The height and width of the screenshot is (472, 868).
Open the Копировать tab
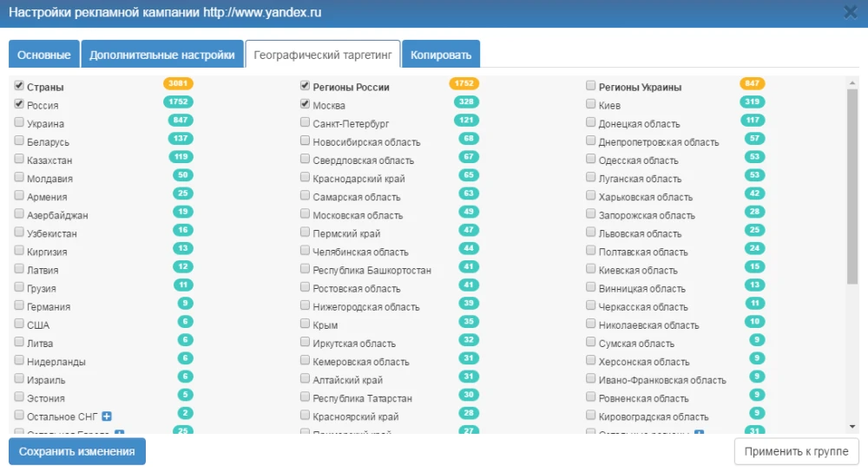pos(441,55)
